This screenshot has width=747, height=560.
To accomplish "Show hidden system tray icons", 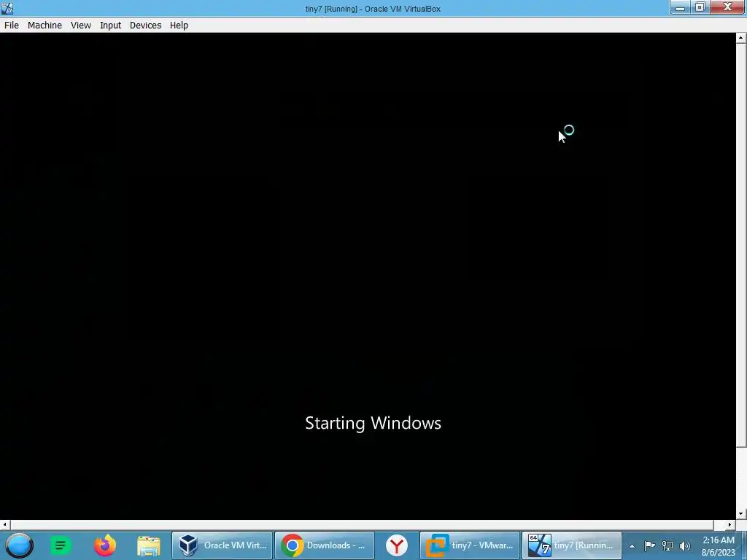I will 632,546.
